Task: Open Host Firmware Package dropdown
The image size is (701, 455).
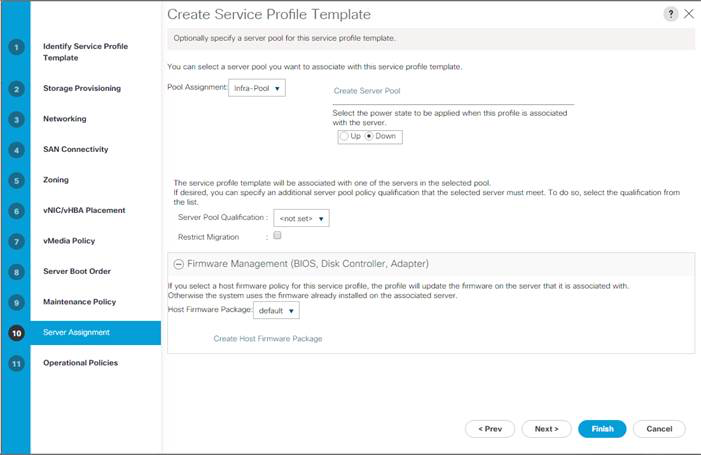Action: (x=277, y=311)
